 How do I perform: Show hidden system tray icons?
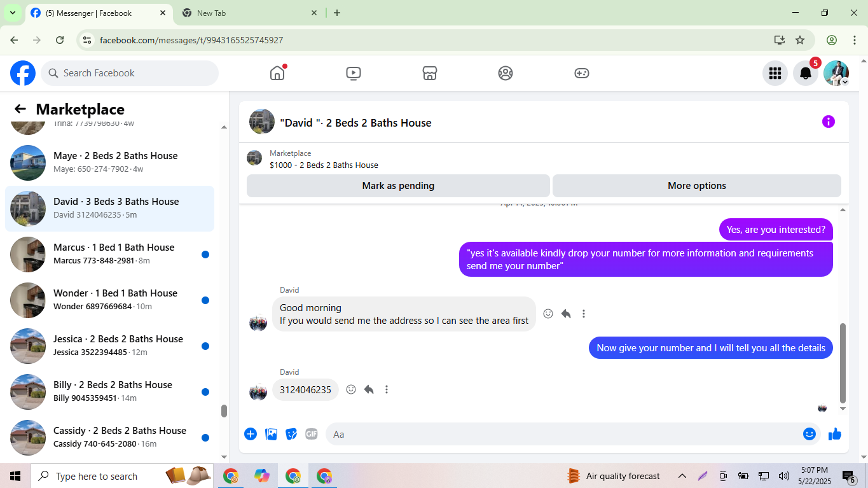point(682,476)
